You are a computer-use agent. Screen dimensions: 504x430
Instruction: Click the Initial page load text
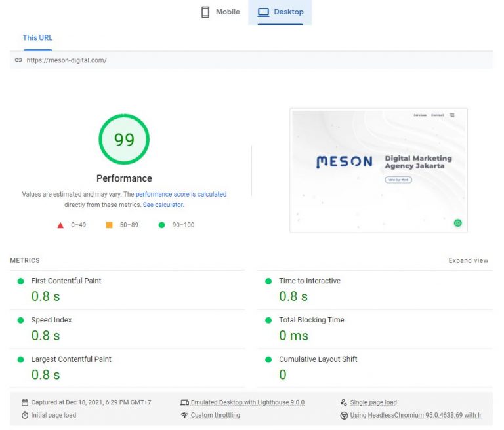54,415
